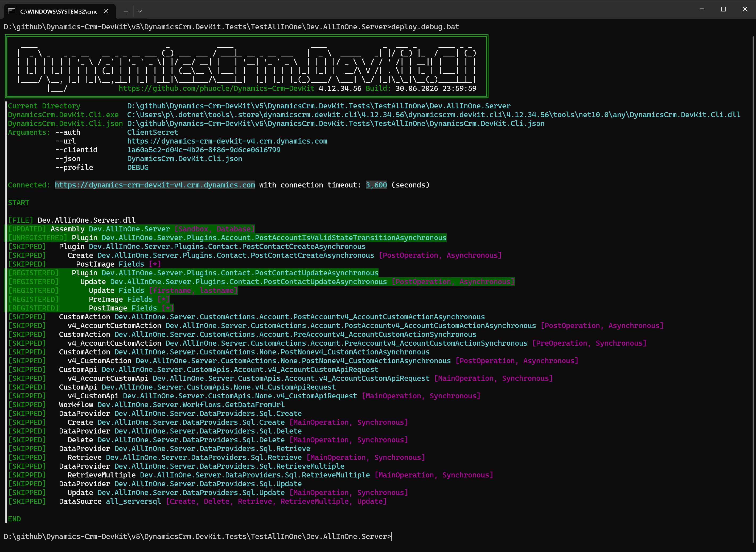Click the [UNREGISTERED] status tag
Screen dimensions: 756x552
coord(38,238)
